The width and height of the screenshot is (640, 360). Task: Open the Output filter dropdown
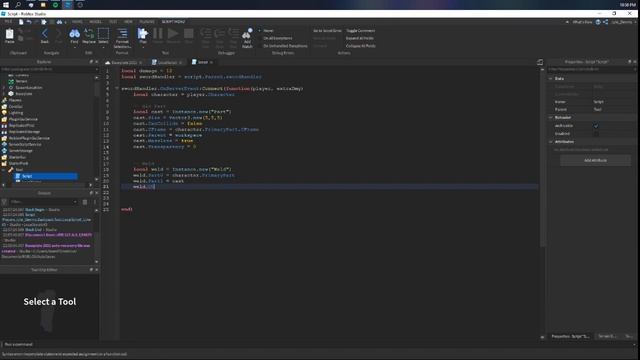75,202
